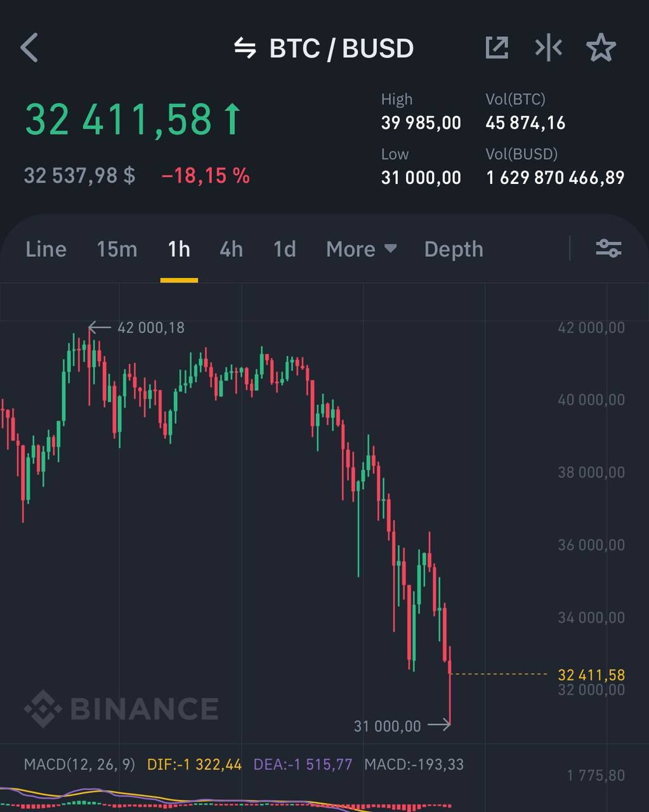Image resolution: width=649 pixels, height=812 pixels.
Task: Tap the 31 000,00 low price label
Action: click(388, 726)
